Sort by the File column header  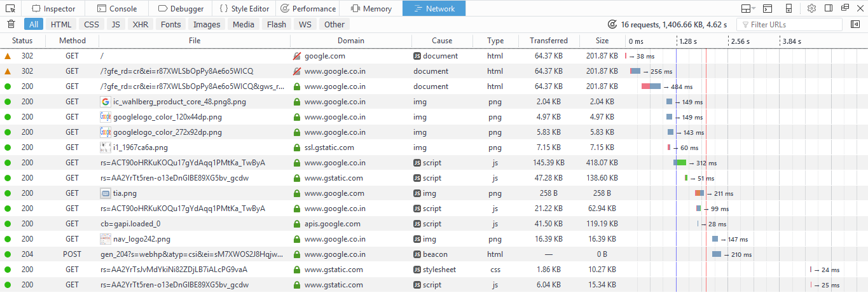pos(195,41)
